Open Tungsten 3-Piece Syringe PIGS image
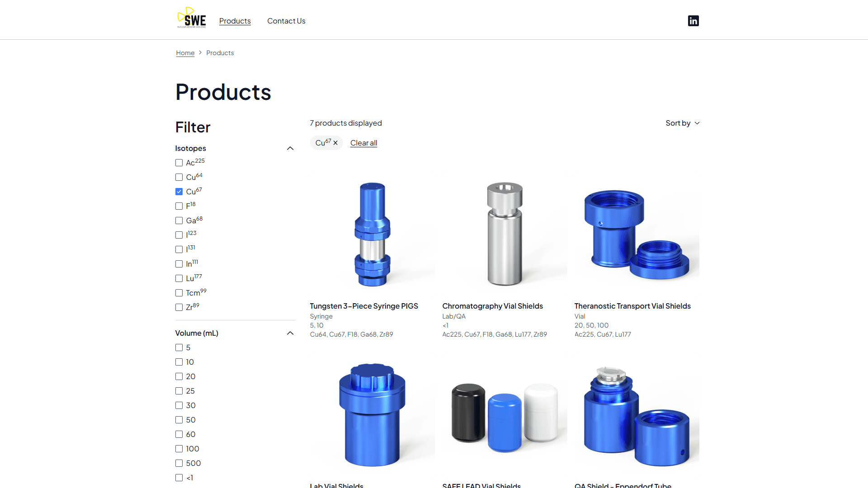Viewport: 868px width, 488px height. [372, 234]
